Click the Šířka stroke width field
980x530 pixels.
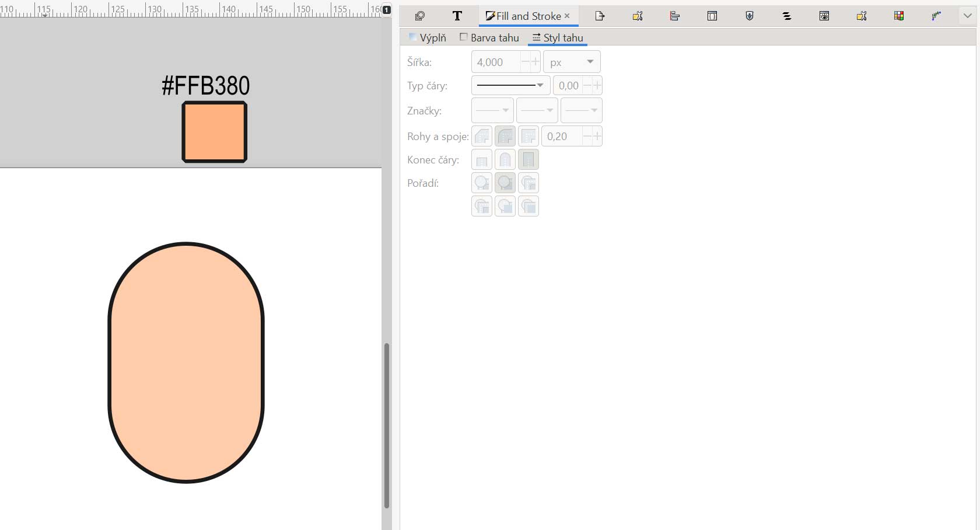[x=496, y=62]
